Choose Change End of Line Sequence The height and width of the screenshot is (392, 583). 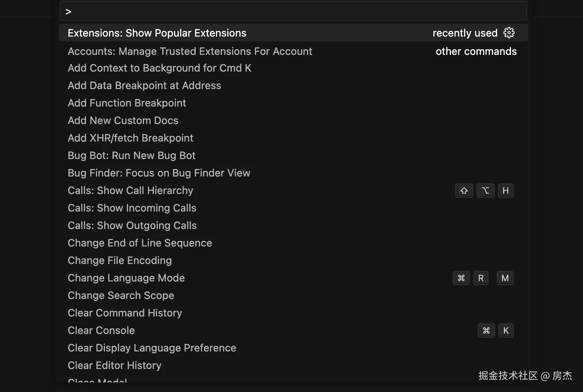[x=140, y=243]
